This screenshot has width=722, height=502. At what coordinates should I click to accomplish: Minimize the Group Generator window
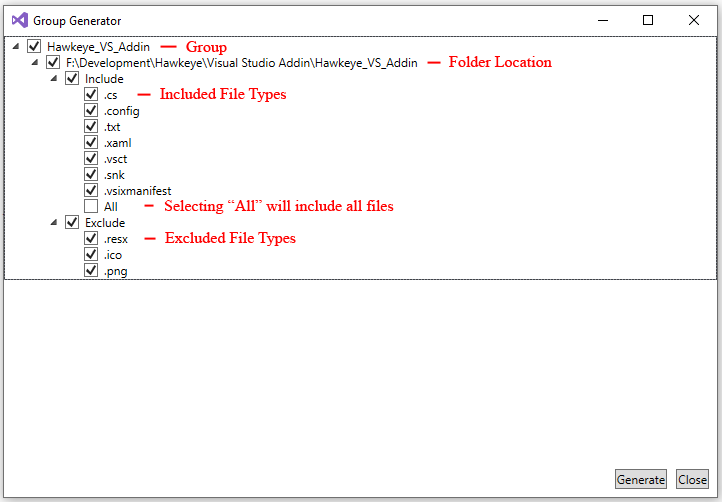pos(601,20)
